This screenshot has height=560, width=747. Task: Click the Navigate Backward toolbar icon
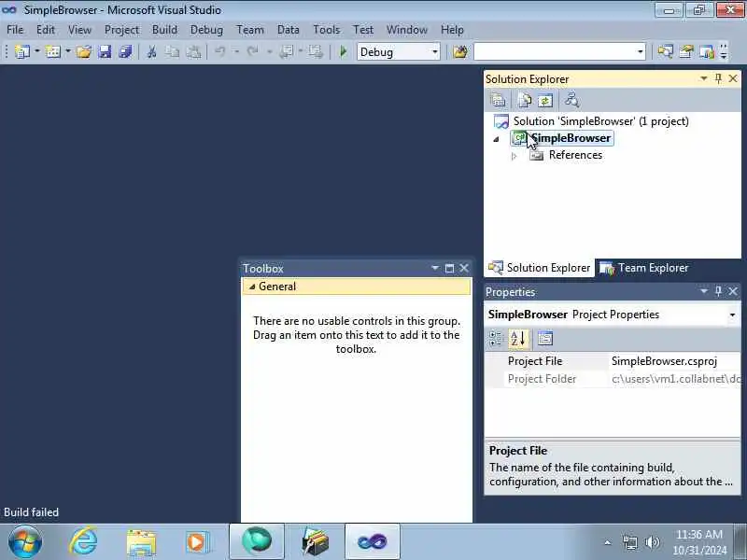(x=286, y=51)
